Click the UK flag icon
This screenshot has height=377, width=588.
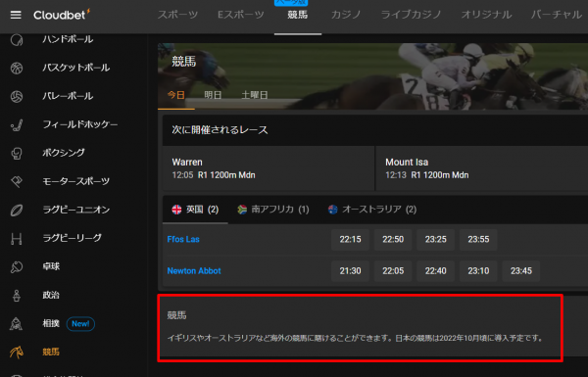point(176,210)
